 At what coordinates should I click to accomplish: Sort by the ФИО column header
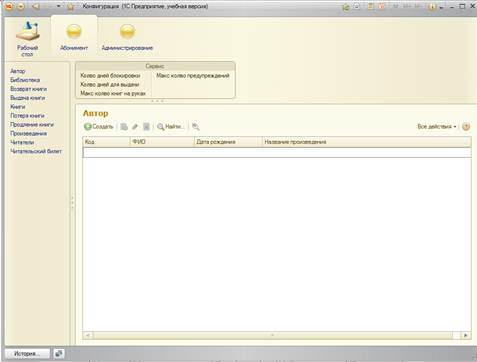[162, 142]
